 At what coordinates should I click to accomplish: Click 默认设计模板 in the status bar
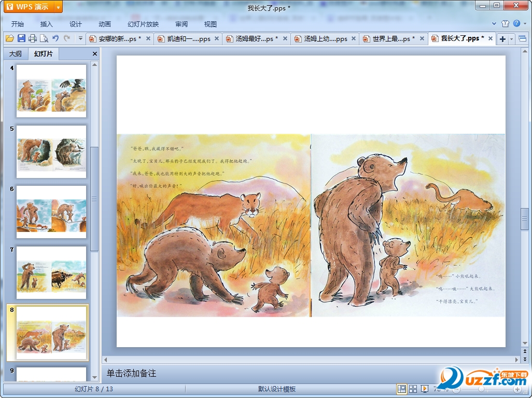(277, 389)
